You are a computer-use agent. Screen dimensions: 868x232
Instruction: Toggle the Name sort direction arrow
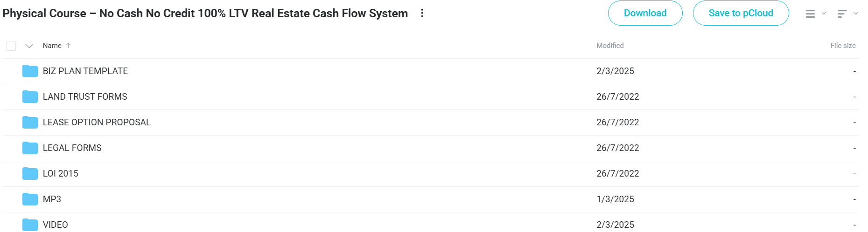coord(68,46)
